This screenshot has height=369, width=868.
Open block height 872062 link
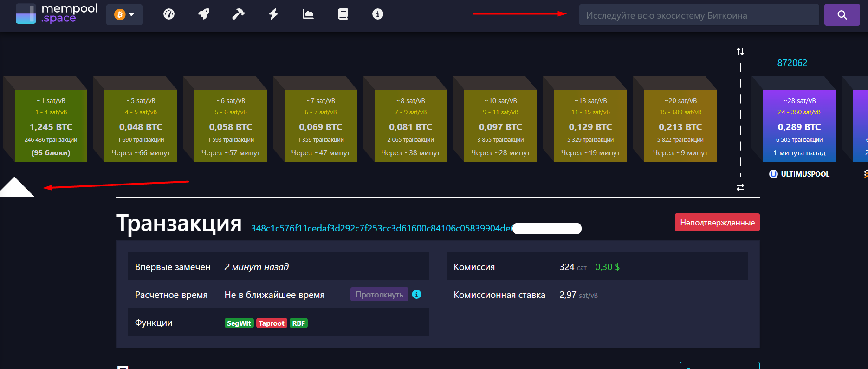[x=792, y=63]
